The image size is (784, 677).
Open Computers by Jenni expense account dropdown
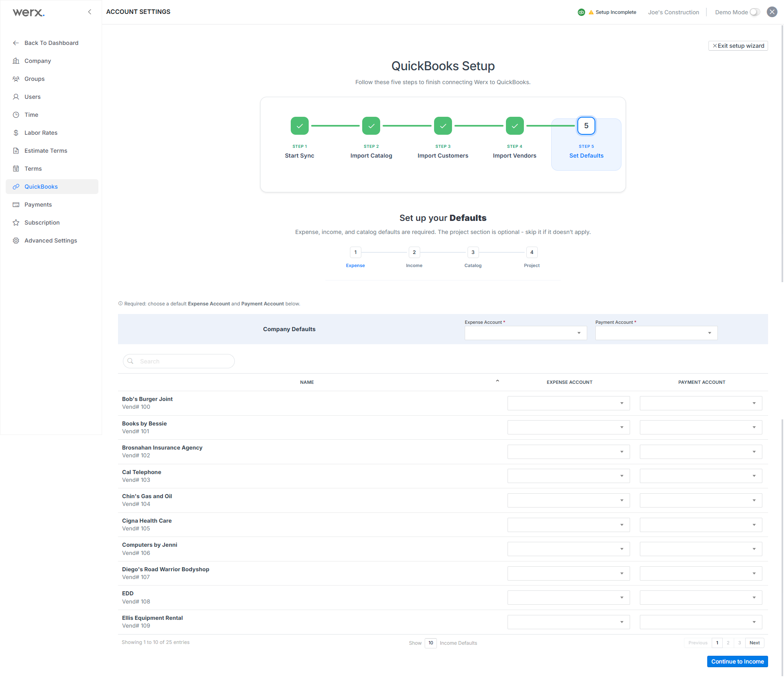pyautogui.click(x=569, y=549)
